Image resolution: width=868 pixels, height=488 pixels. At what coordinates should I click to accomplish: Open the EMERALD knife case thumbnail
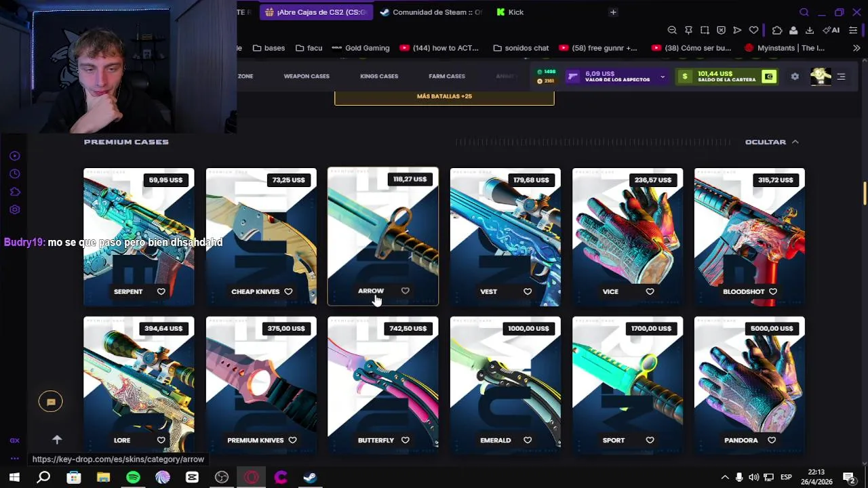tap(505, 385)
